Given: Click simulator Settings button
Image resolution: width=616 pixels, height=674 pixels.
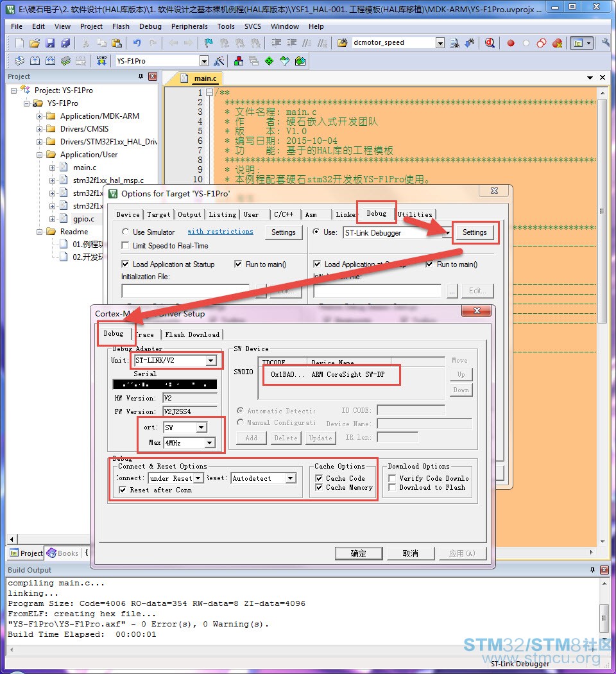Looking at the screenshot, I should point(284,232).
